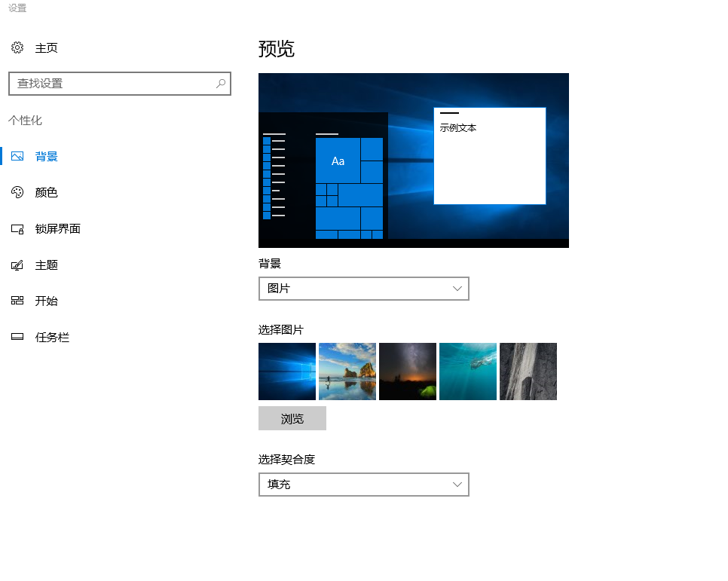Open the 锁屏界面 settings page
The image size is (728, 581).
pyautogui.click(x=57, y=228)
